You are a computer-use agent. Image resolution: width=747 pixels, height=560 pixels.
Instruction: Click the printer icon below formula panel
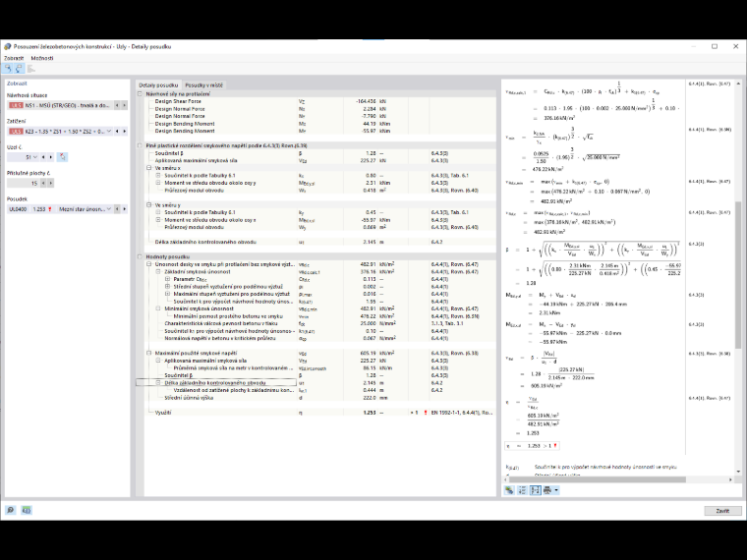(x=547, y=490)
